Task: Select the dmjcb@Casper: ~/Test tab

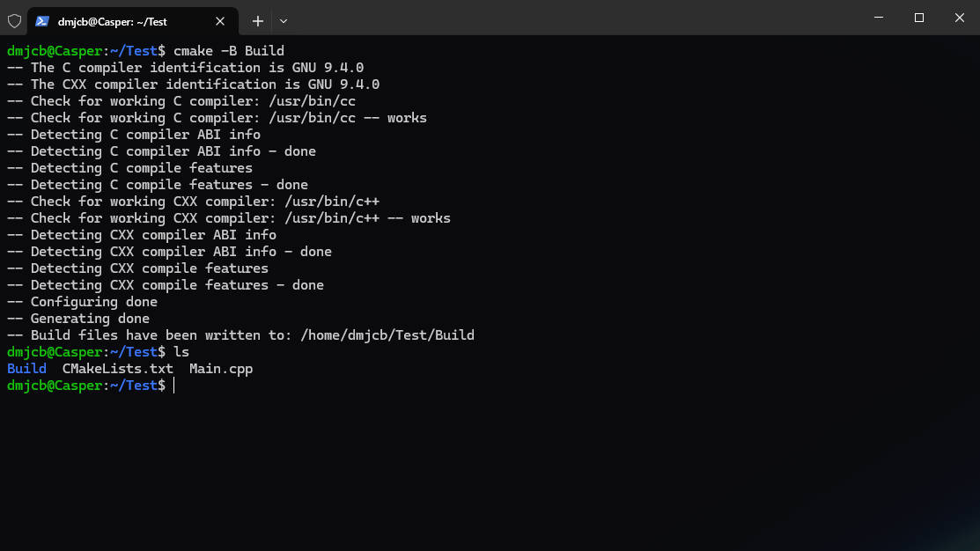Action: pyautogui.click(x=132, y=21)
